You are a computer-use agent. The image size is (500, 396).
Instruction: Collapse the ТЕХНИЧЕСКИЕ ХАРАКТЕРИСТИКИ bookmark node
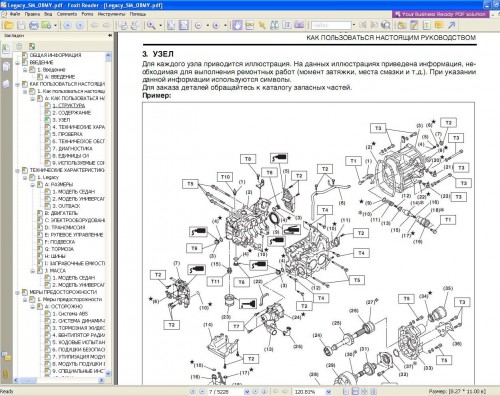[x=17, y=171]
